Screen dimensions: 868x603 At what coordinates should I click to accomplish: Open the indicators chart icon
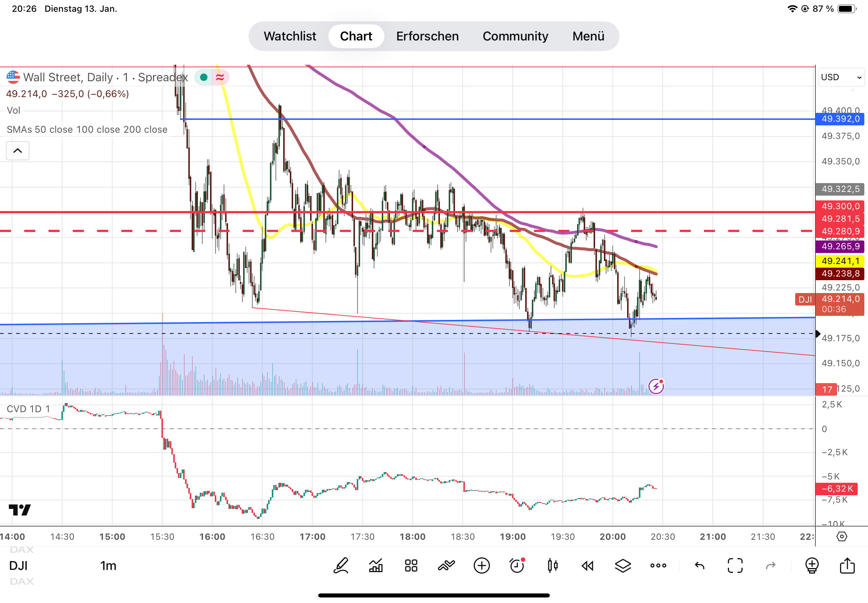point(376,565)
